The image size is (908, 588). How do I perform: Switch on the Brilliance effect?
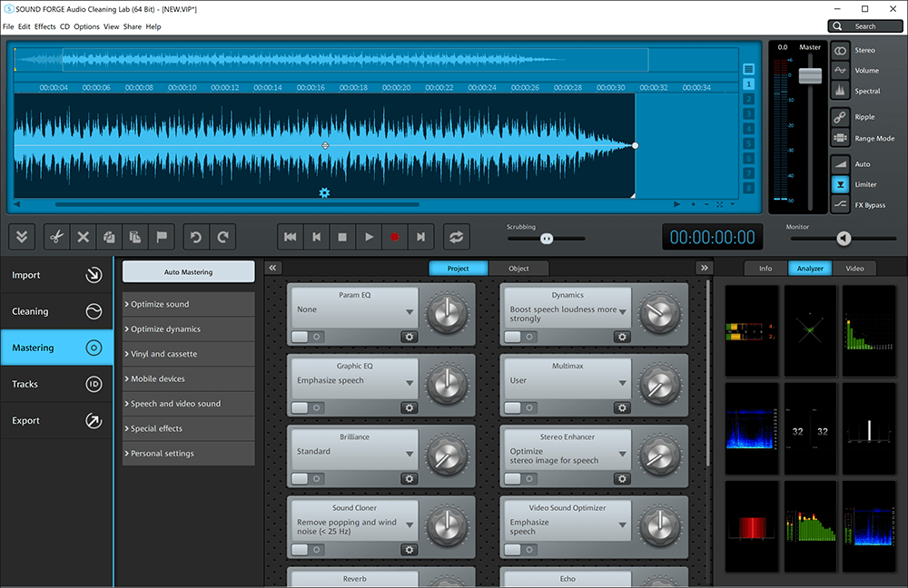306,478
